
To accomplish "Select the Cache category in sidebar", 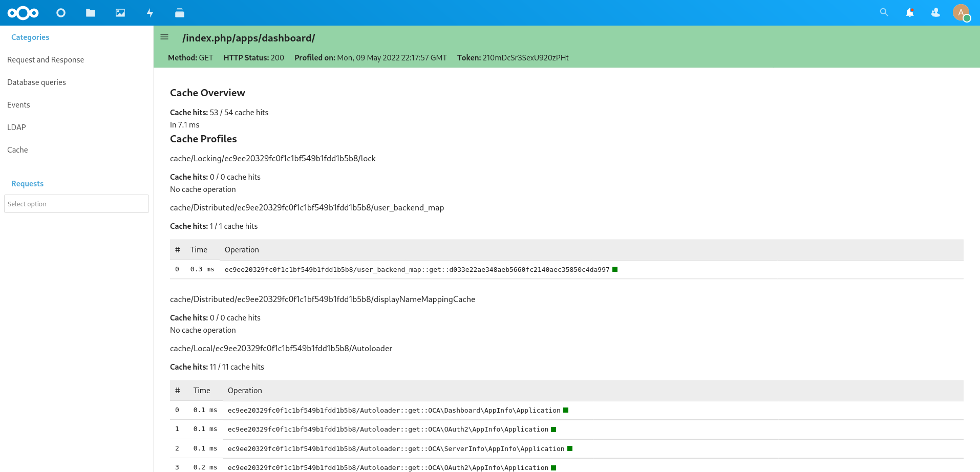I will coord(17,149).
